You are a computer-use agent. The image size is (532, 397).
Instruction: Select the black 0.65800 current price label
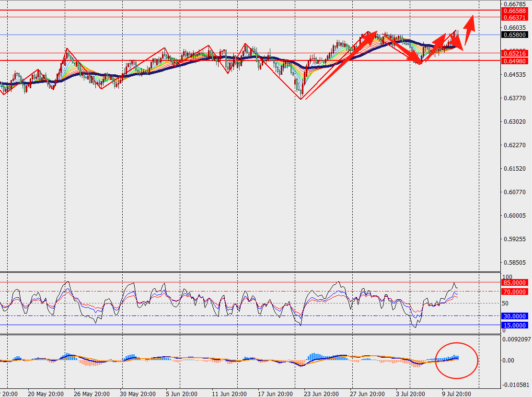(x=514, y=35)
